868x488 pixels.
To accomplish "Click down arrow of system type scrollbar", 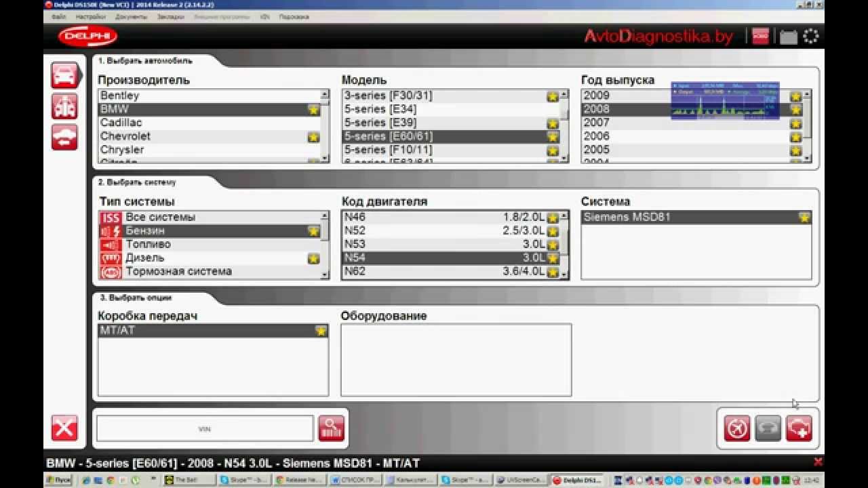I will point(325,274).
